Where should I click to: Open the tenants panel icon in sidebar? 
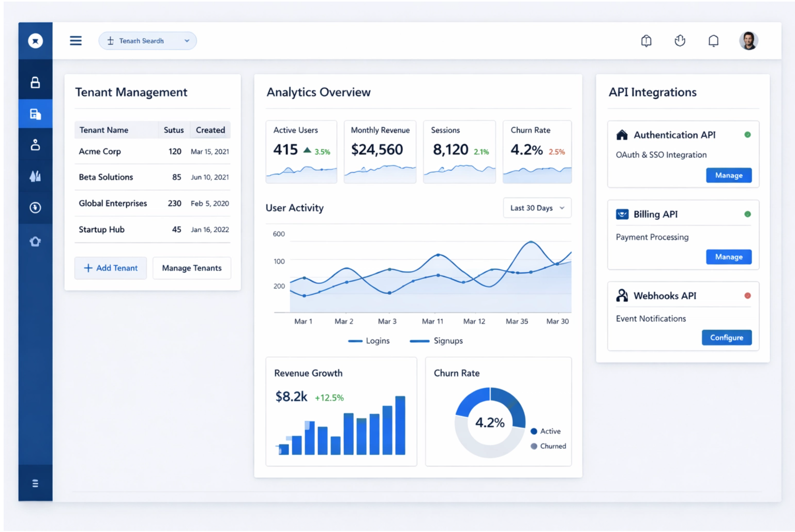click(x=35, y=113)
